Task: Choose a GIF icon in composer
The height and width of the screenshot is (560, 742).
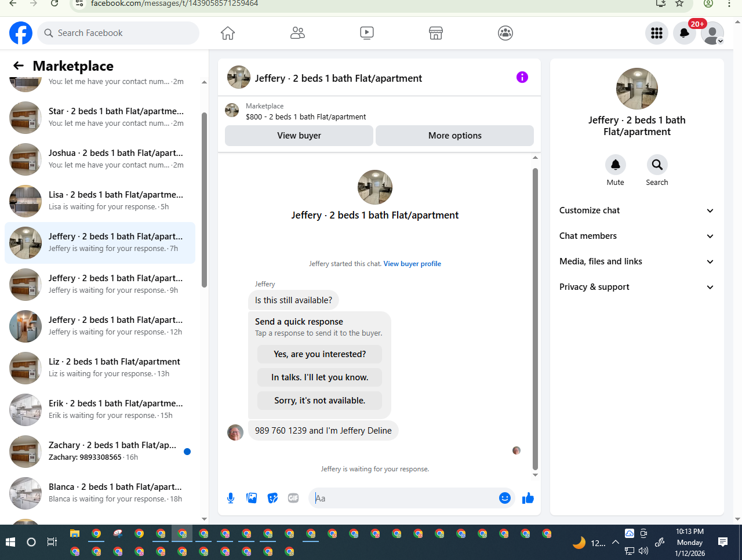Action: coord(293,498)
